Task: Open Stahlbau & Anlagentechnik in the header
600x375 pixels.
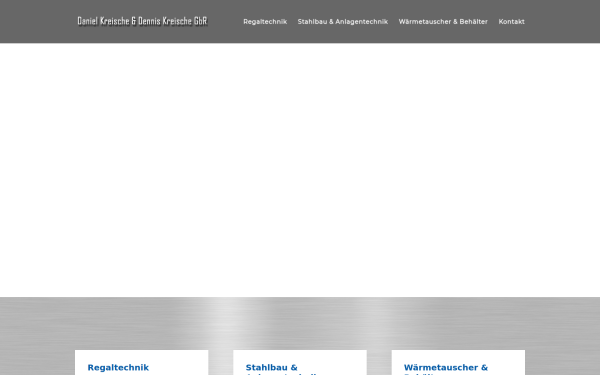Action: point(342,22)
